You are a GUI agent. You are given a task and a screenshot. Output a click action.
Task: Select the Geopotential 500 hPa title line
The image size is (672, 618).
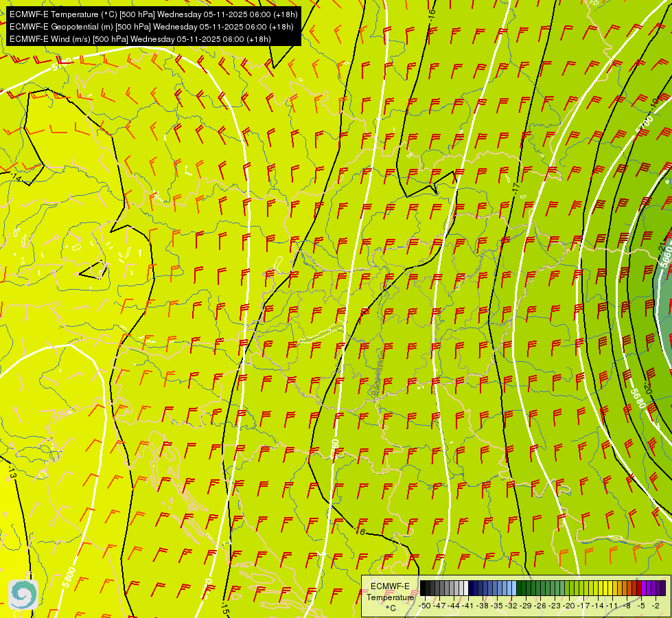(151, 27)
